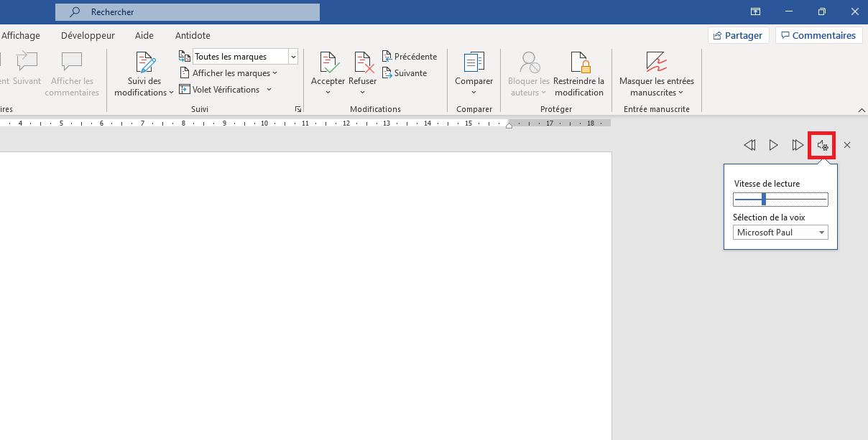Open the Affichage ribbon tab
Viewport: 868px width, 440px height.
click(21, 35)
